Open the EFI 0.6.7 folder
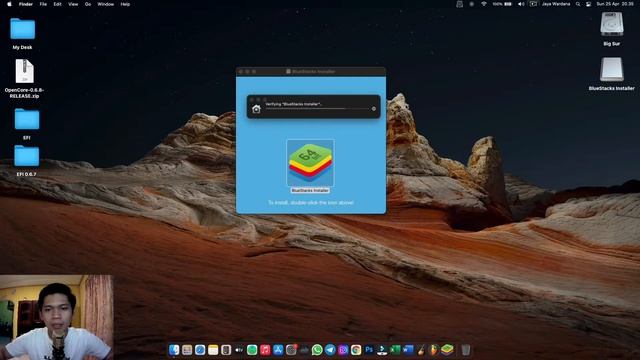Screen dimensions: 640x360 (27, 156)
